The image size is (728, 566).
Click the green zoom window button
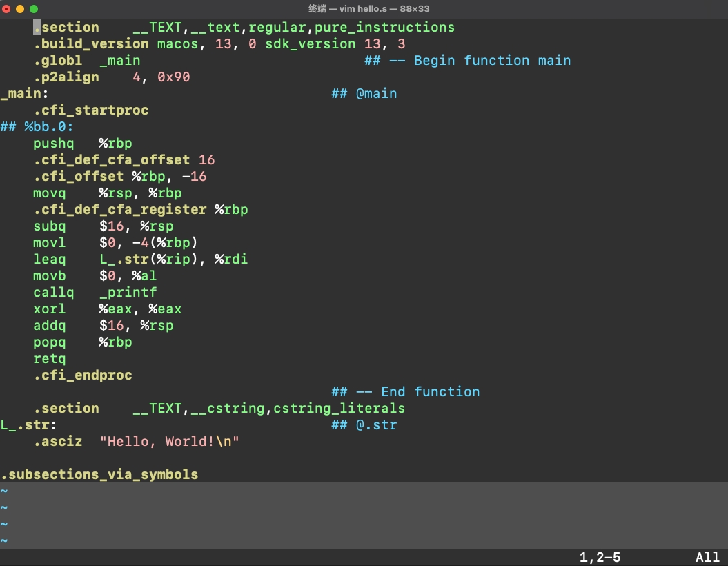tap(34, 9)
